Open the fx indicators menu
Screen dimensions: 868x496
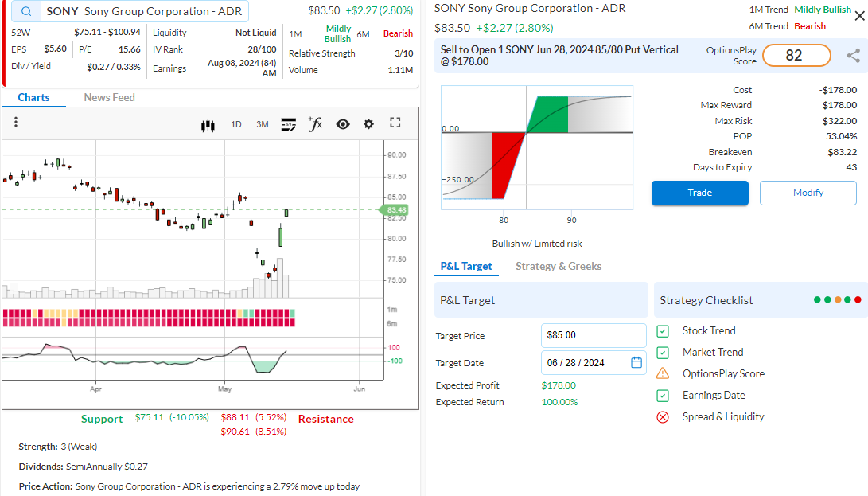pyautogui.click(x=315, y=123)
